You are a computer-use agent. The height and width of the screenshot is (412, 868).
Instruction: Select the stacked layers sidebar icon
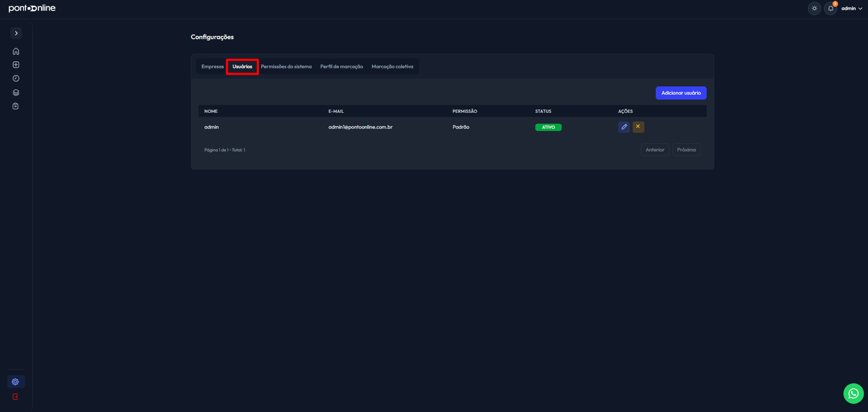[x=16, y=92]
